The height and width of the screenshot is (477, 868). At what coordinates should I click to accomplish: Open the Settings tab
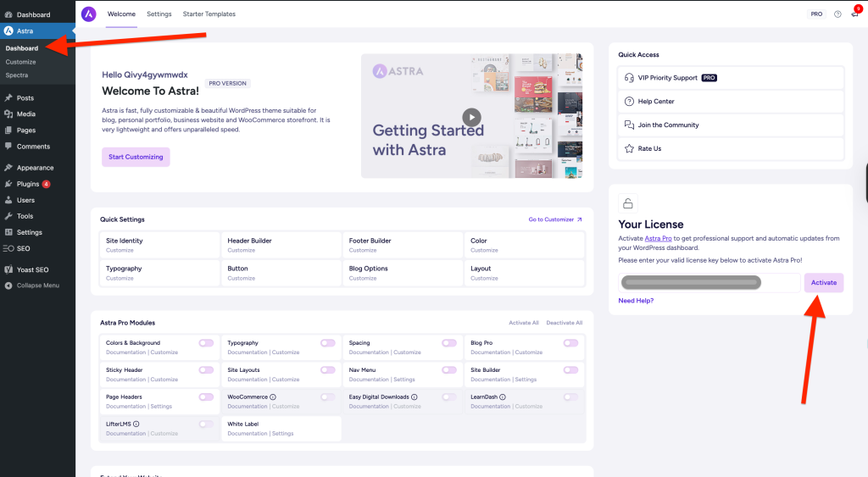click(159, 14)
